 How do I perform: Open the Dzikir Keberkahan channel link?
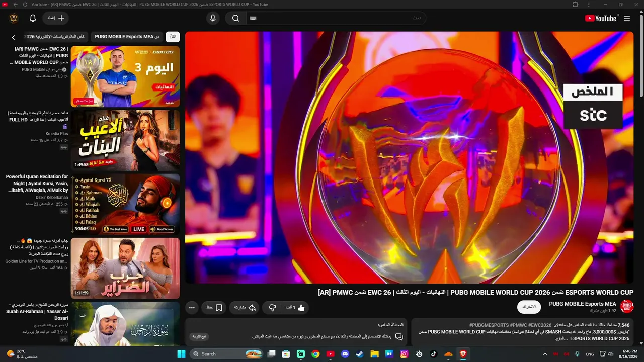pyautogui.click(x=52, y=198)
